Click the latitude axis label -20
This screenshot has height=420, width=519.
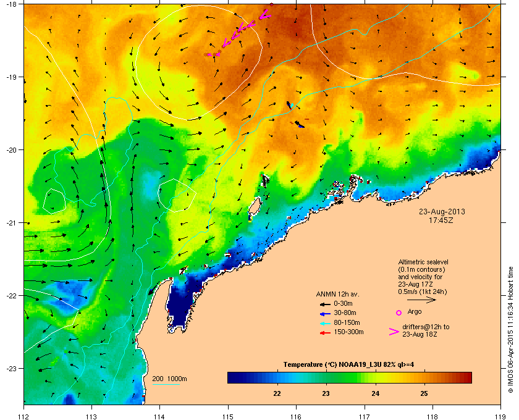click(11, 149)
